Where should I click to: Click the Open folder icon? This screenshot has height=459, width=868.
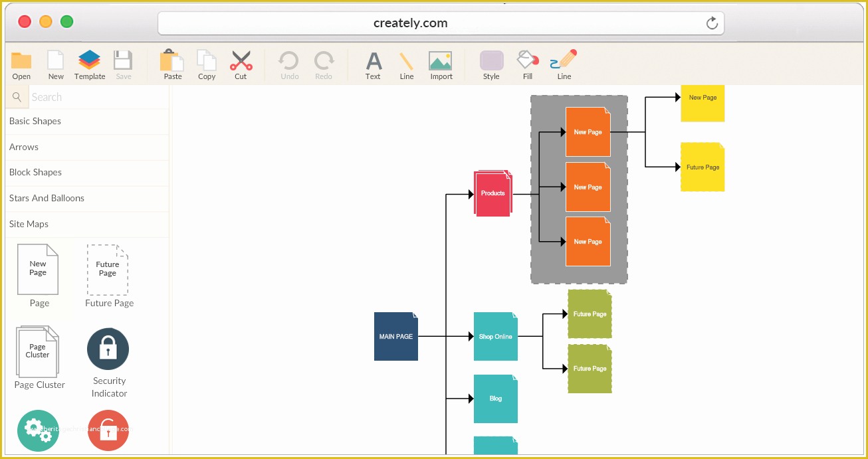coord(21,60)
